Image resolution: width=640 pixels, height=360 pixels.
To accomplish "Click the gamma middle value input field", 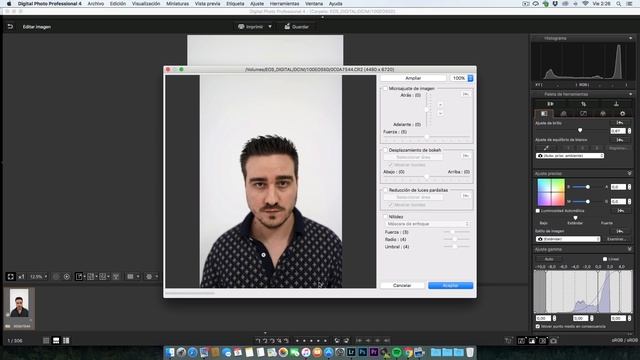I will coord(580,318).
